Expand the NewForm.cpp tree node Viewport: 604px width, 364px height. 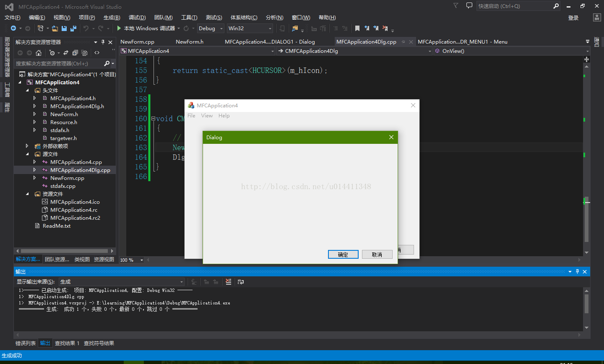click(x=34, y=178)
